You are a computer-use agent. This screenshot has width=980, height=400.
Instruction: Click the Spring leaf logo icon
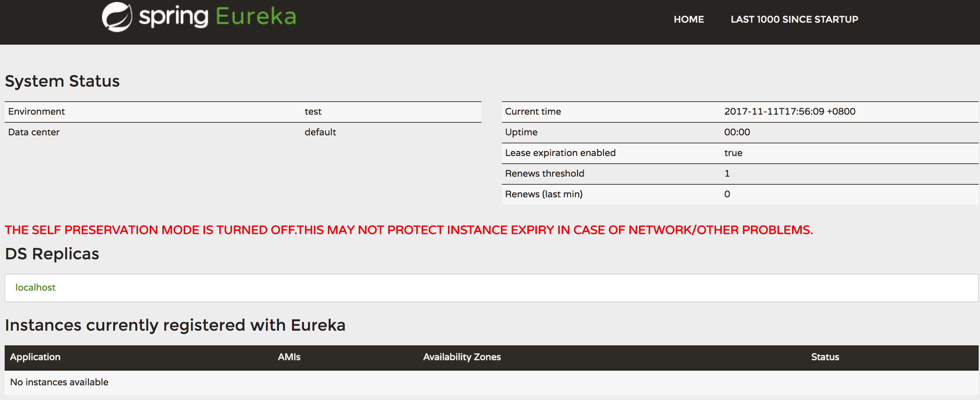[x=117, y=17]
